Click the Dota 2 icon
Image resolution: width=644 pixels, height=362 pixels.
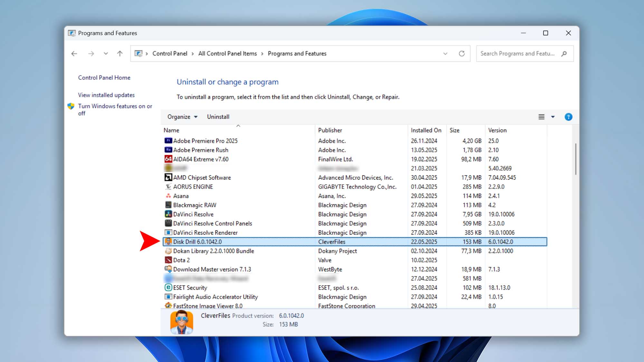pyautogui.click(x=168, y=260)
